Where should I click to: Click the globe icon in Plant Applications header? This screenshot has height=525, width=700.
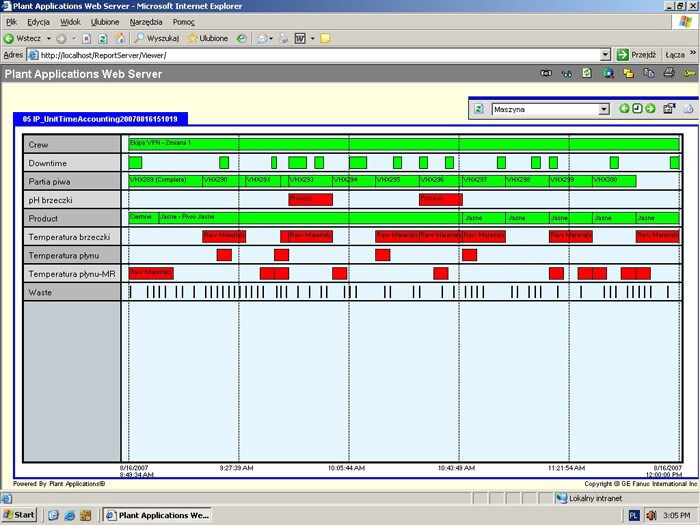click(608, 73)
